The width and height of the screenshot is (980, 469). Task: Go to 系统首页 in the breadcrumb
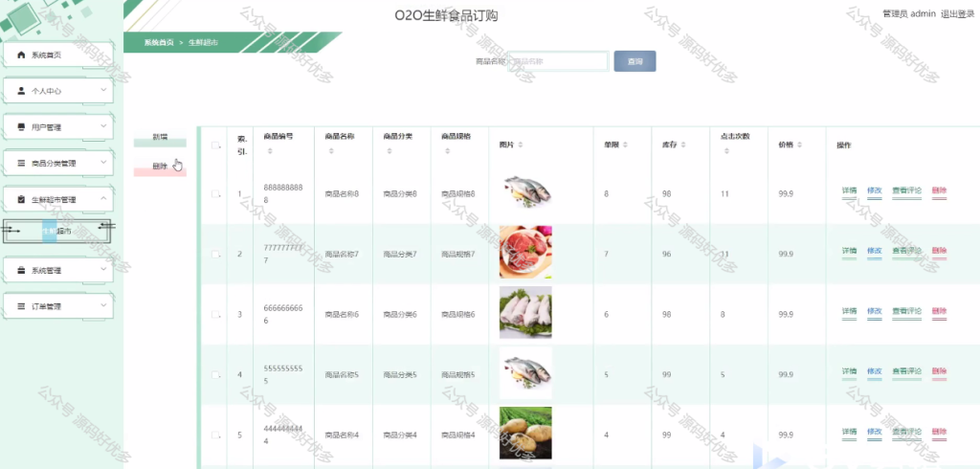tap(159, 42)
